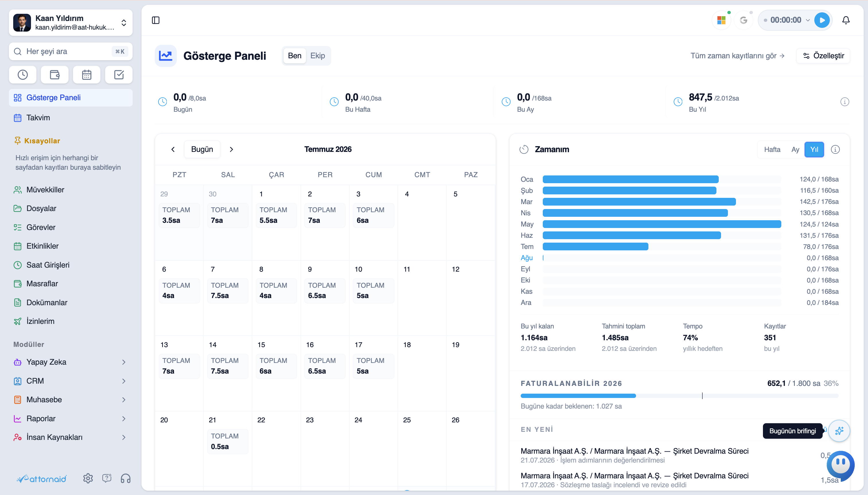Expand the CRM module
Screen dimensions: 868x495
tap(71, 381)
